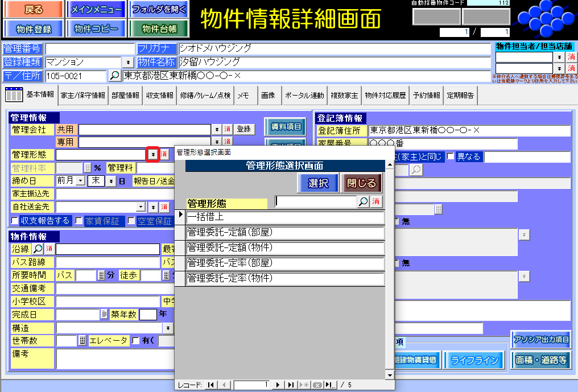The width and height of the screenshot is (578, 392).
Task: Click the 沿線 search magnifier icon
Action: coord(38,249)
